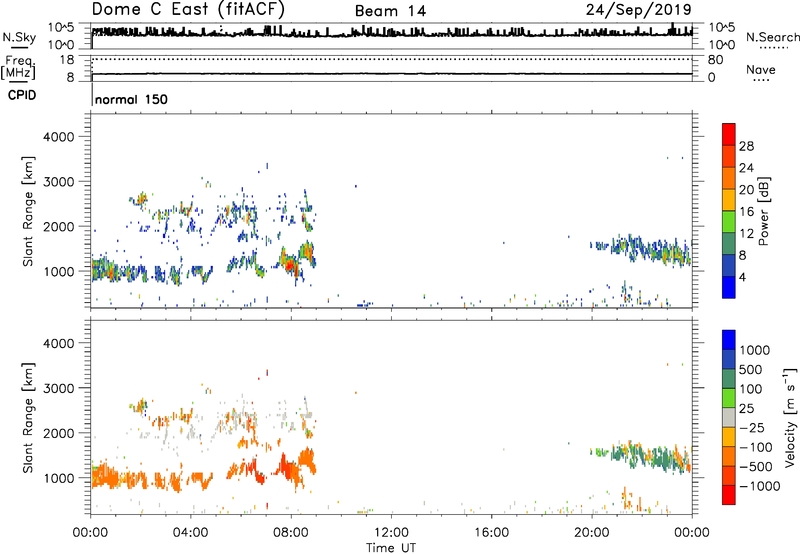The height and width of the screenshot is (554, 800).
Task: Click the blue top of Velocity colorbar
Action: coord(729,340)
